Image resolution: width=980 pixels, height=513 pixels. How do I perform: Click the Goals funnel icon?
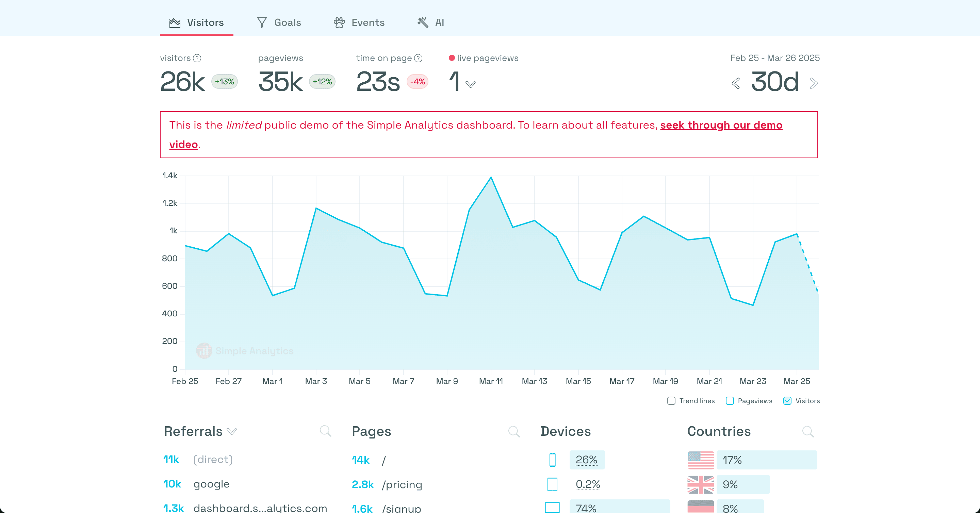coord(262,22)
